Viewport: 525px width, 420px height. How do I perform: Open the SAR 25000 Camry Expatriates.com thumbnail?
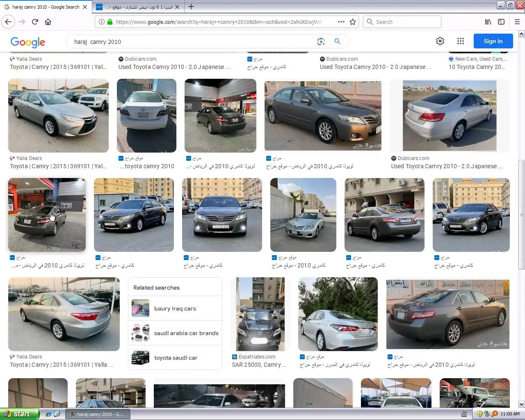point(260,314)
